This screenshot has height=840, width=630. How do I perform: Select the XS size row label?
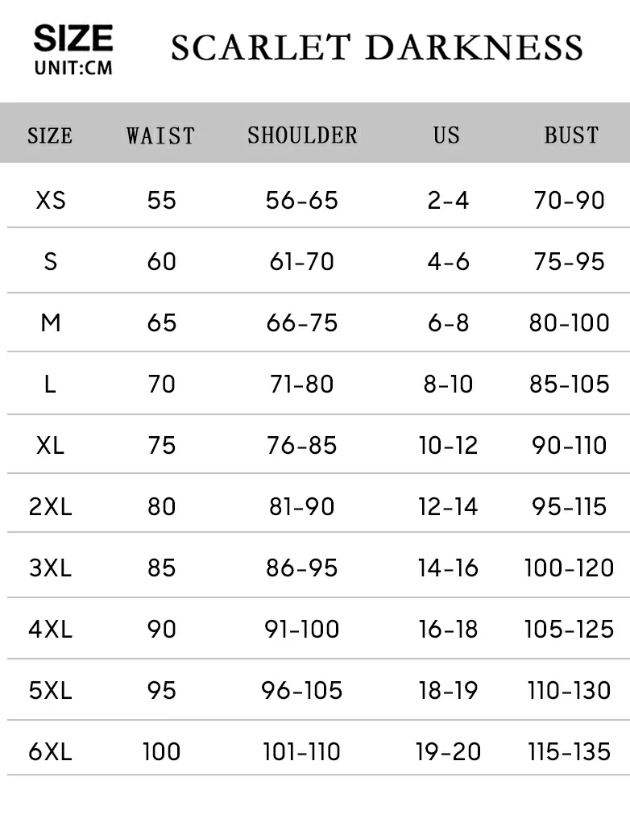(x=50, y=200)
